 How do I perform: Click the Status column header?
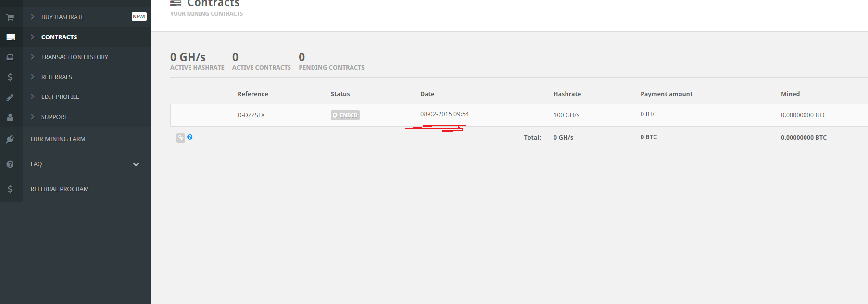pyautogui.click(x=340, y=94)
